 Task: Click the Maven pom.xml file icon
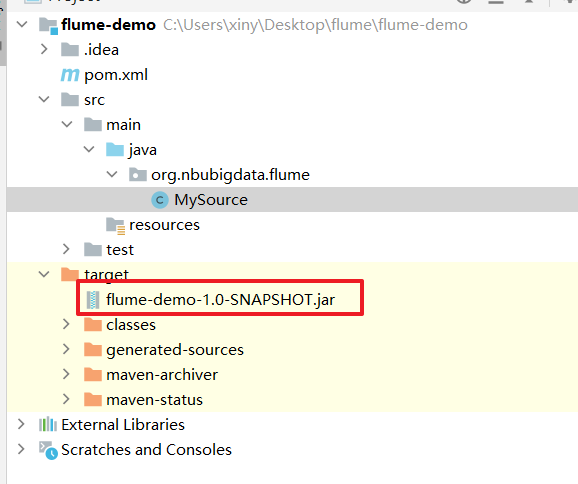70,75
